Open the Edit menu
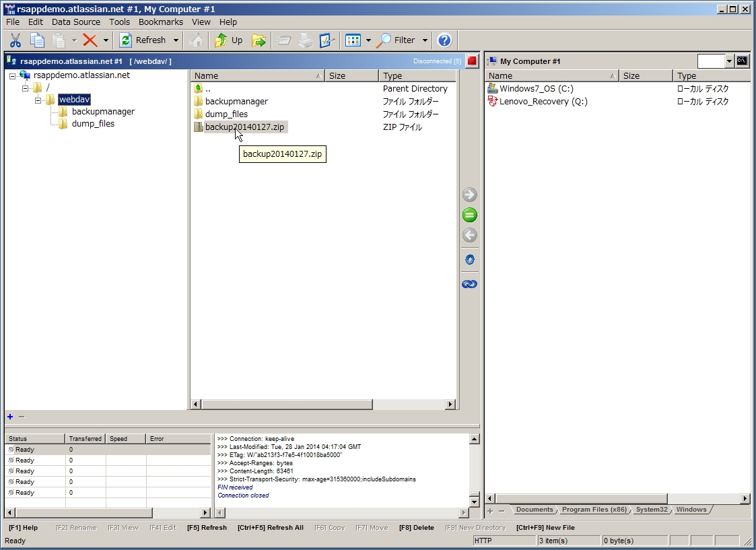This screenshot has height=550, width=756. click(x=35, y=22)
